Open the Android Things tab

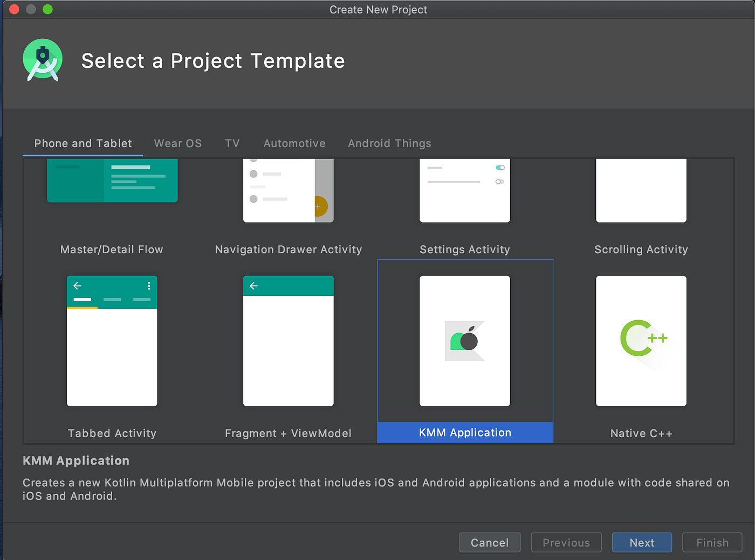coord(389,143)
